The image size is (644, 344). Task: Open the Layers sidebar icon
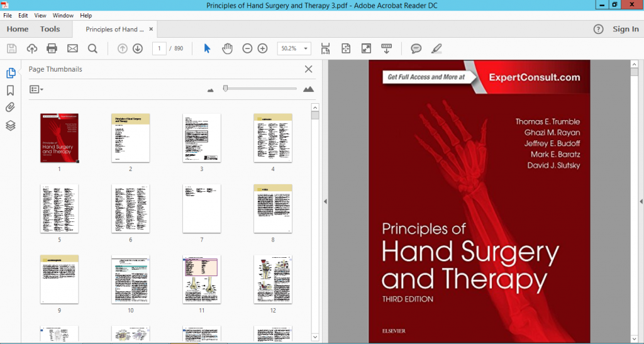pyautogui.click(x=11, y=125)
